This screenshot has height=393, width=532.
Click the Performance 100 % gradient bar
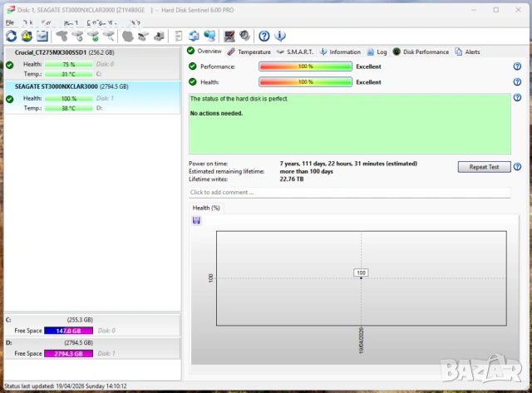tap(305, 66)
